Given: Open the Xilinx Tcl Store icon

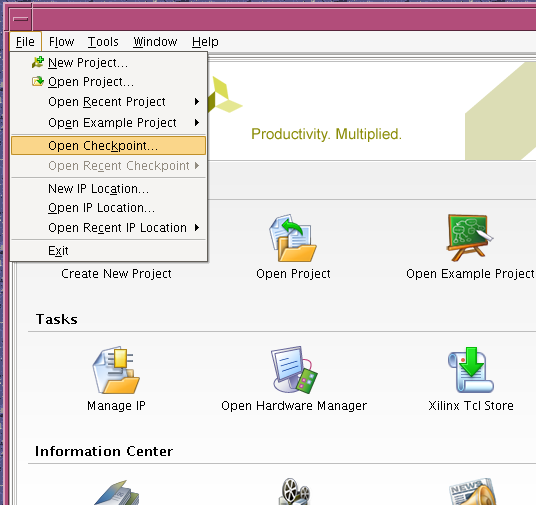Looking at the screenshot, I should tap(471, 370).
